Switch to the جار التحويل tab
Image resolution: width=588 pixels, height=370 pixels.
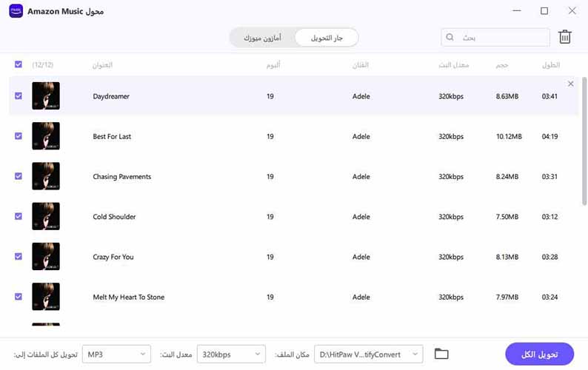[327, 38]
